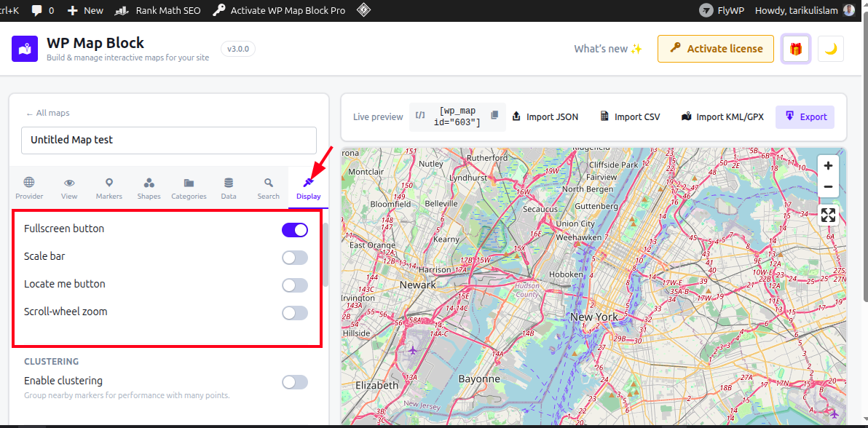The height and width of the screenshot is (428, 868).
Task: Copy the wp_map shortcode with copy icon
Action: click(494, 115)
